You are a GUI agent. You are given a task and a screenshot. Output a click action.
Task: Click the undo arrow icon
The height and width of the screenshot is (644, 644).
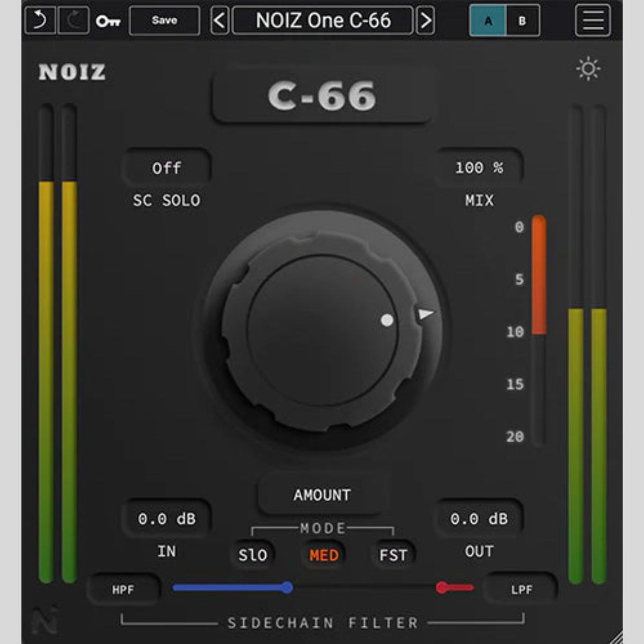[40, 21]
